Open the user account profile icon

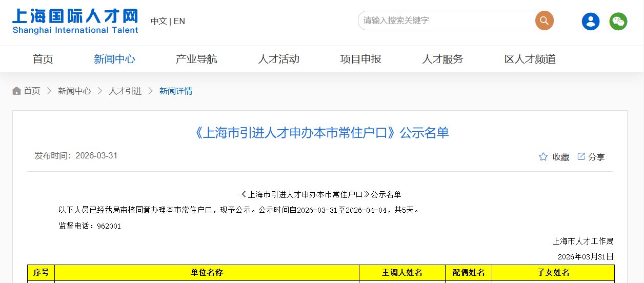tap(591, 21)
